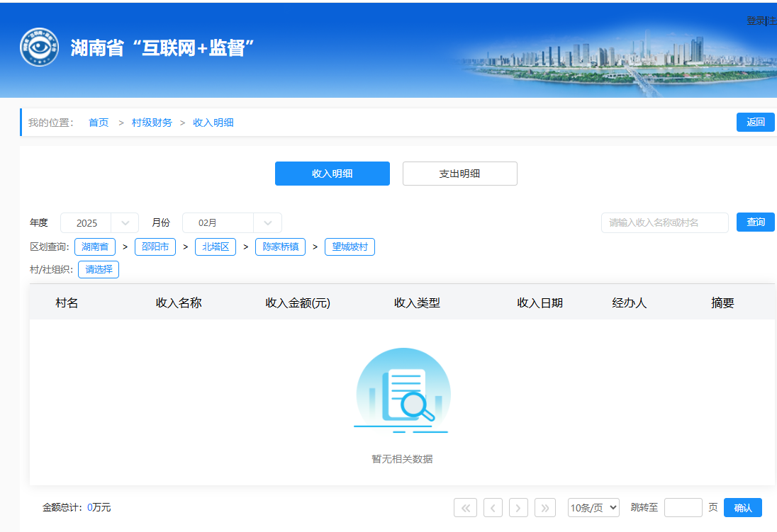Screen dimensions: 777x532
Task: Click the page jump number field
Action: [x=683, y=507]
